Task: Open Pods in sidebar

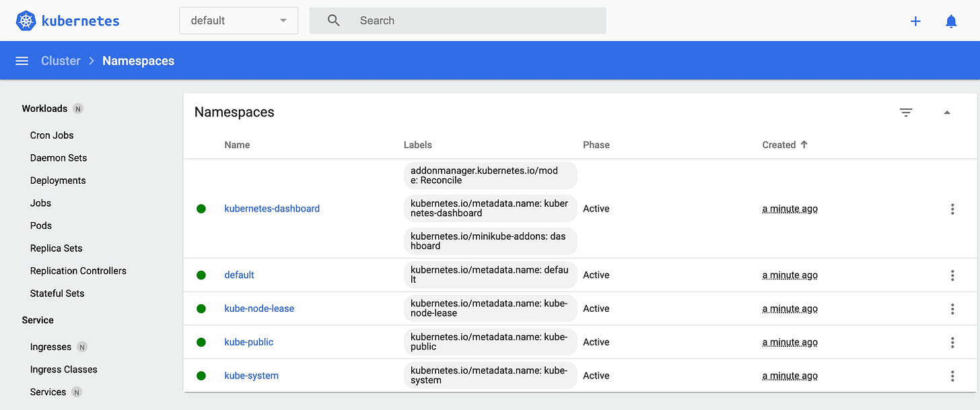Action: (41, 226)
